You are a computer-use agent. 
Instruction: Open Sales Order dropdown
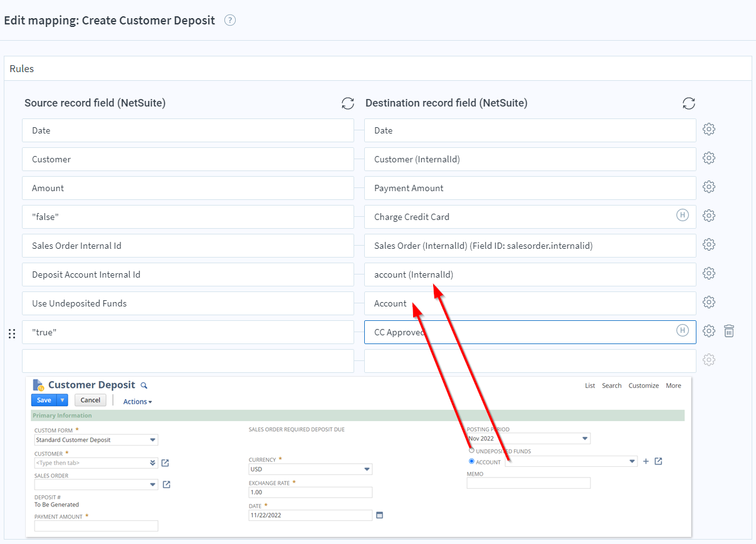point(153,484)
